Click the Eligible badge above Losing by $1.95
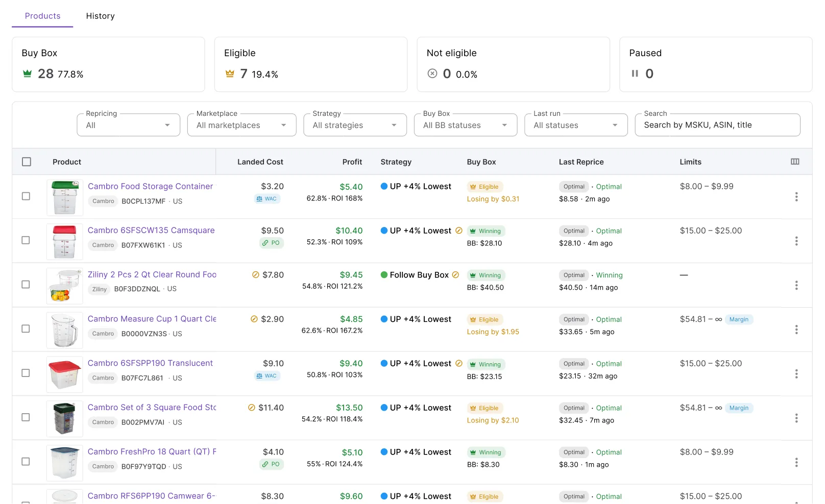Viewport: 825px width, 504px height. [484, 320]
